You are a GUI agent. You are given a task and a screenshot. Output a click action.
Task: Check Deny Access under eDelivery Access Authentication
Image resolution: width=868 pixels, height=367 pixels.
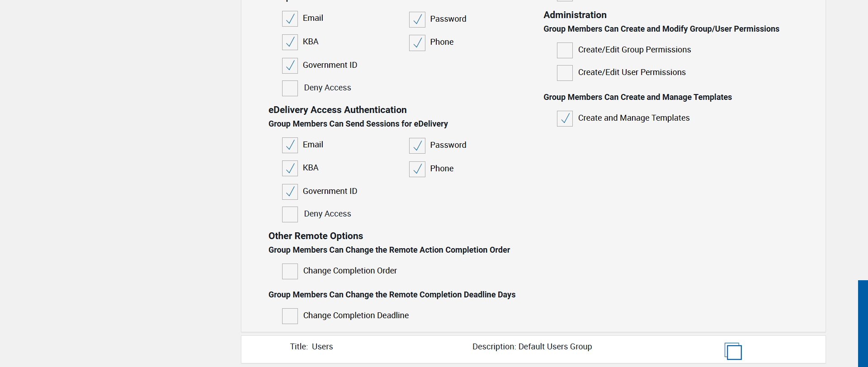point(290,214)
